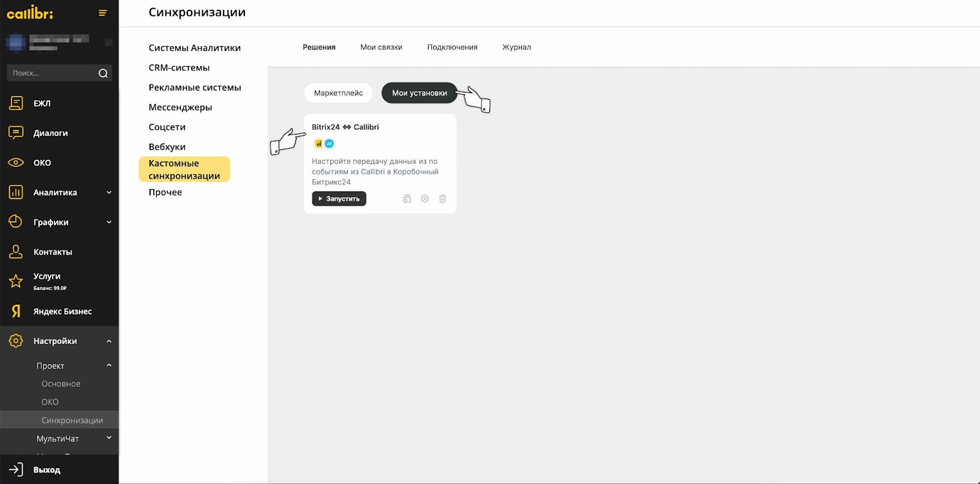Select Синхронизации in sidebar settings
This screenshot has width=980, height=484.
point(59,420)
